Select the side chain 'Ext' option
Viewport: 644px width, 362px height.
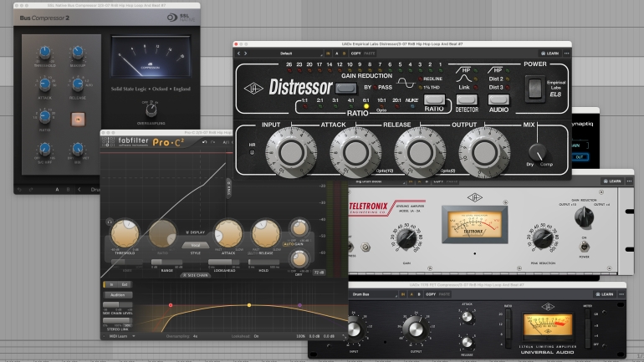click(x=125, y=284)
